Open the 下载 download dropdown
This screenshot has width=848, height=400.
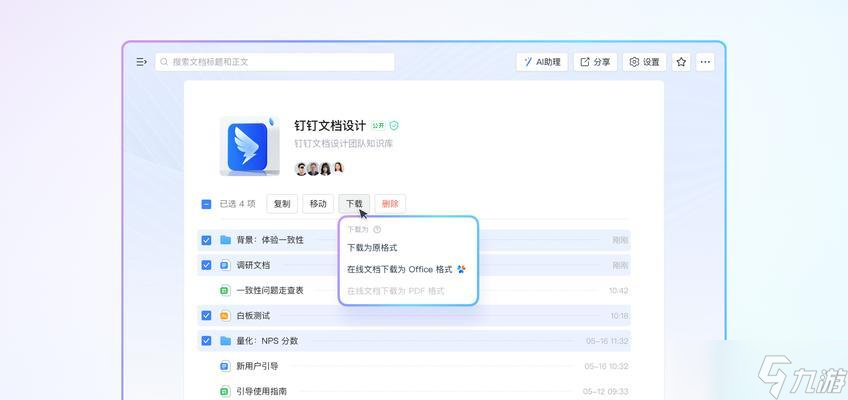coord(354,204)
